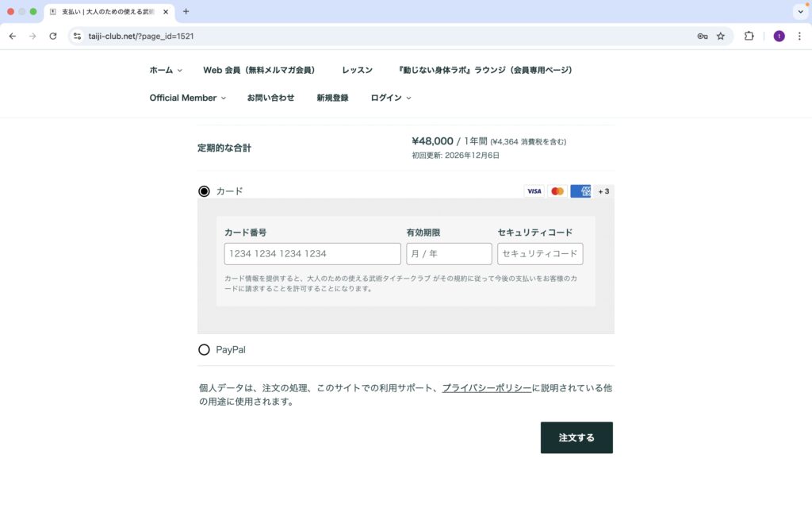Click the site information icon in address bar
This screenshot has height=508, width=812.
tap(77, 36)
